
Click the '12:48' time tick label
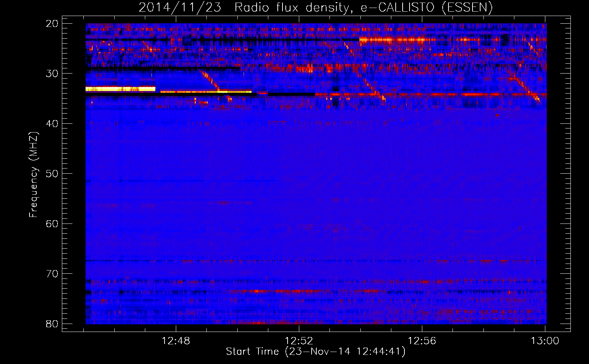pos(176,341)
